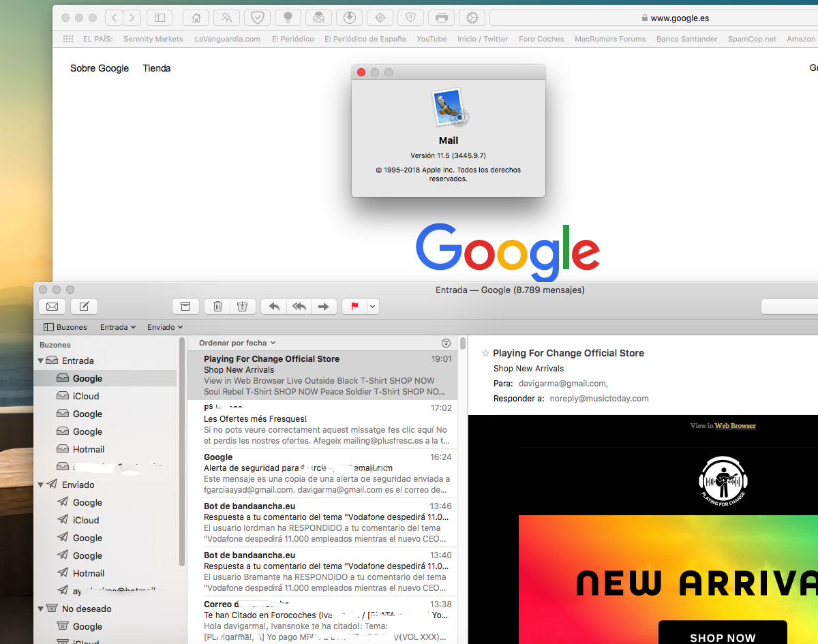
Task: Open Serenity Markets bookmark
Action: click(x=153, y=39)
